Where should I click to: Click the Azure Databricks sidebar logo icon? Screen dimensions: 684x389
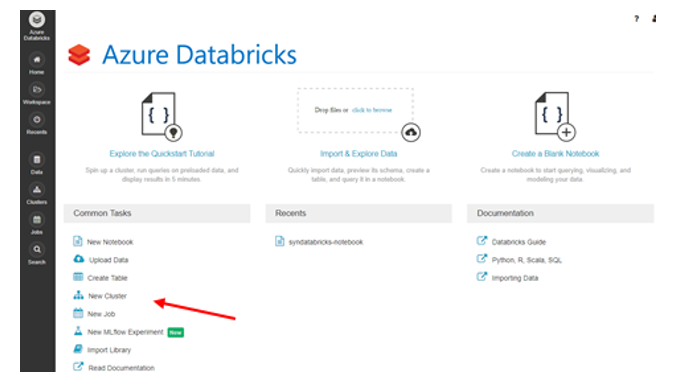pos(37,19)
